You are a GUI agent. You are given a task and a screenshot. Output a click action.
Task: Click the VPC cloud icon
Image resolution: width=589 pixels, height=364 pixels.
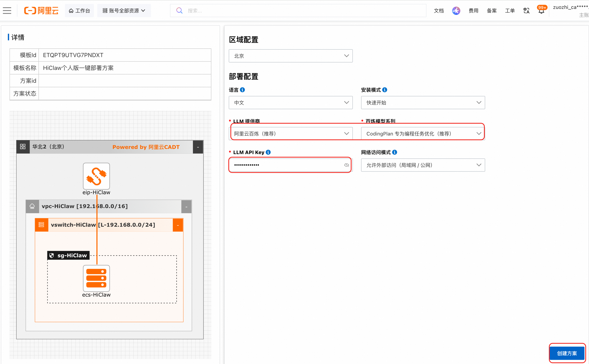point(32,206)
